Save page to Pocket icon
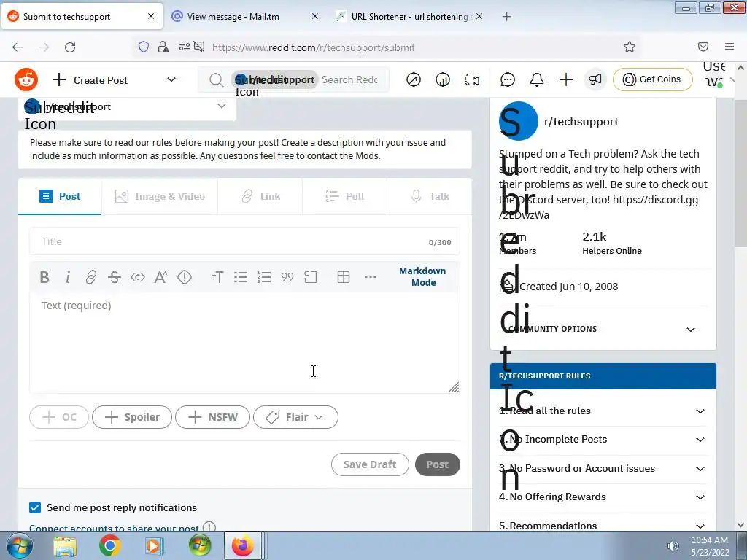This screenshot has height=560, width=747. [x=703, y=47]
